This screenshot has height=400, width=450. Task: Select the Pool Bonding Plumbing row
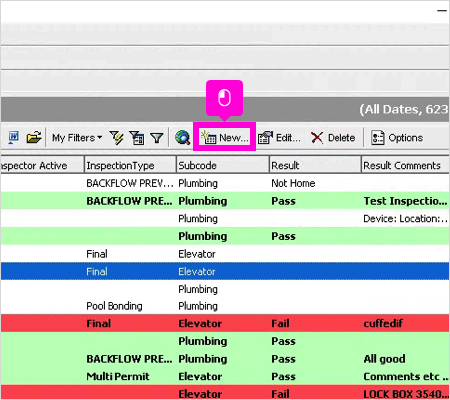pos(225,306)
